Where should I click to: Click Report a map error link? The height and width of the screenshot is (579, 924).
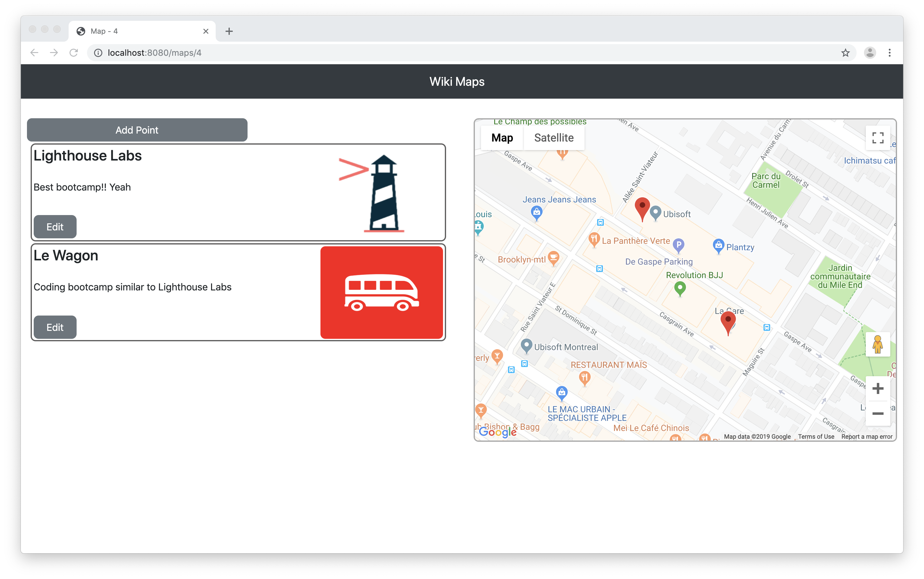pyautogui.click(x=867, y=437)
